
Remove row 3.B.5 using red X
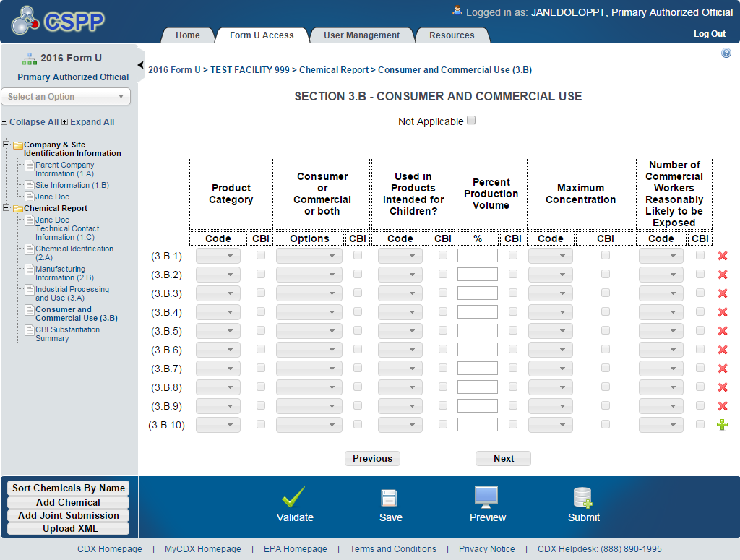point(723,331)
